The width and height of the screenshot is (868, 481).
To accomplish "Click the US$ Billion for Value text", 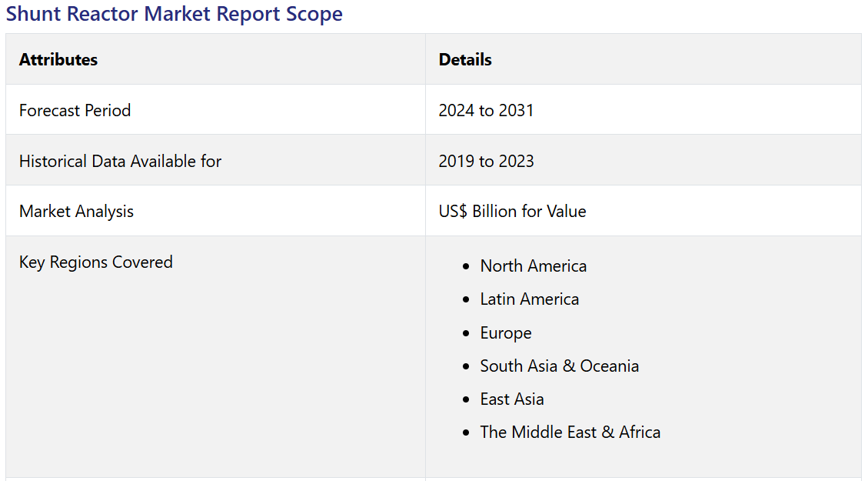I will (512, 211).
